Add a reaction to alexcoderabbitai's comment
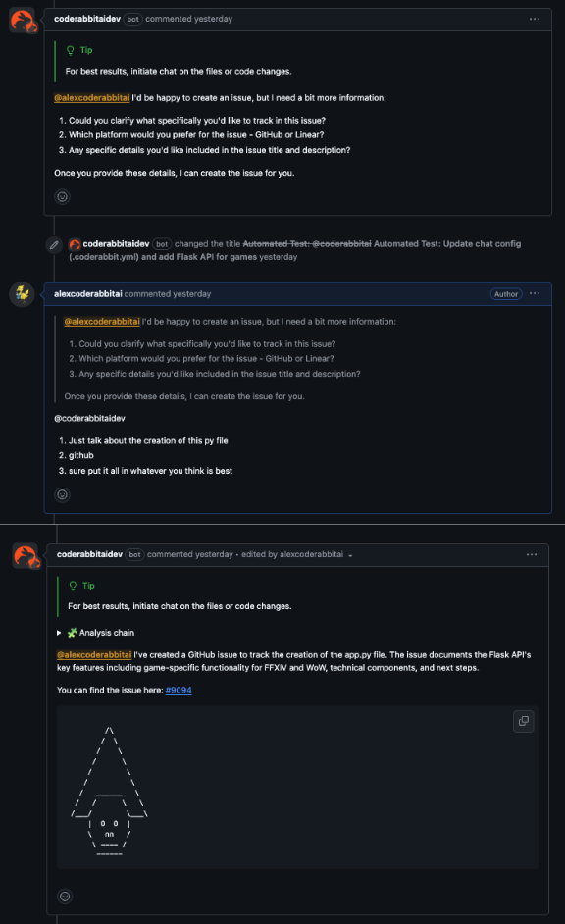 pyautogui.click(x=62, y=494)
